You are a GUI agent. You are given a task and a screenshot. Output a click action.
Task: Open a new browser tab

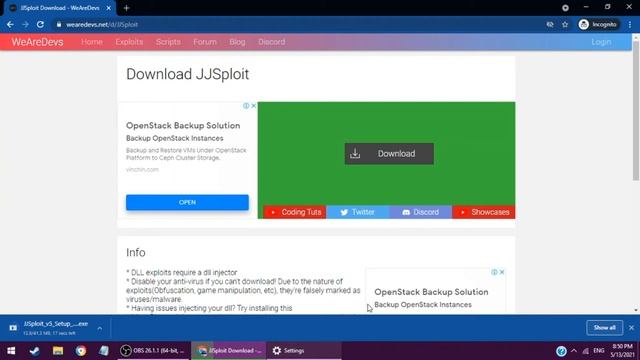click(x=126, y=8)
